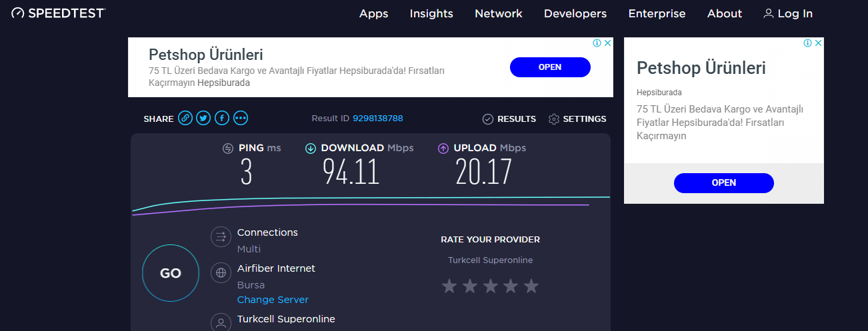Viewport: 868px width, 331px height.
Task: Rate the provider five stars
Action: (531, 286)
